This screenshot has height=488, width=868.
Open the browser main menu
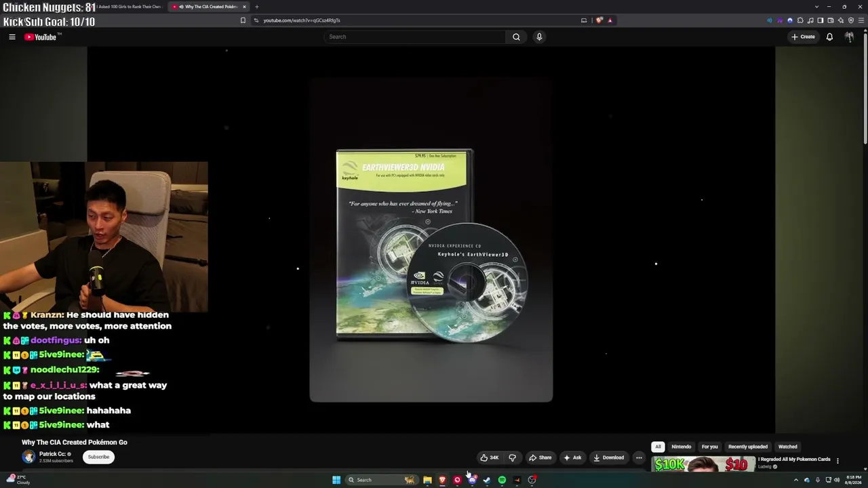(x=861, y=20)
